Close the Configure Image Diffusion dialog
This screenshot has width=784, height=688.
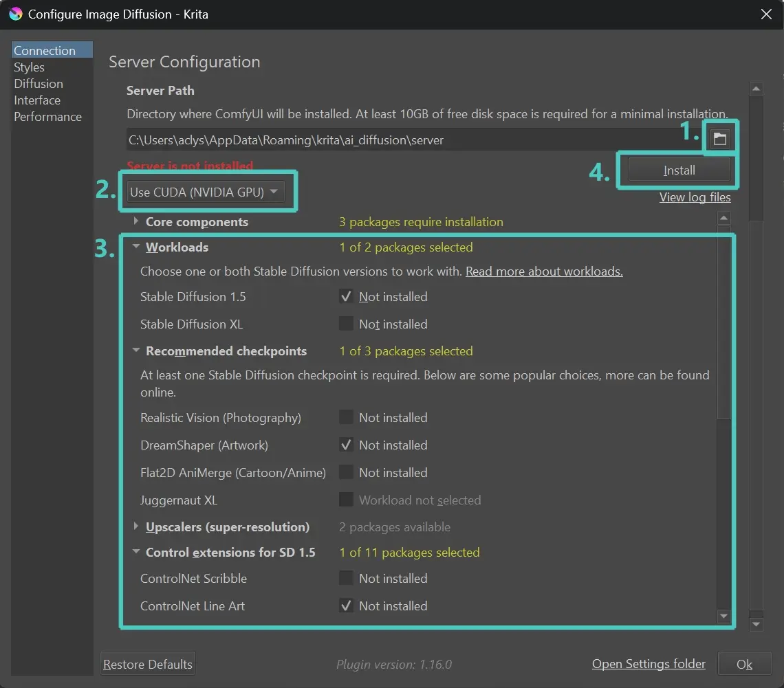766,14
